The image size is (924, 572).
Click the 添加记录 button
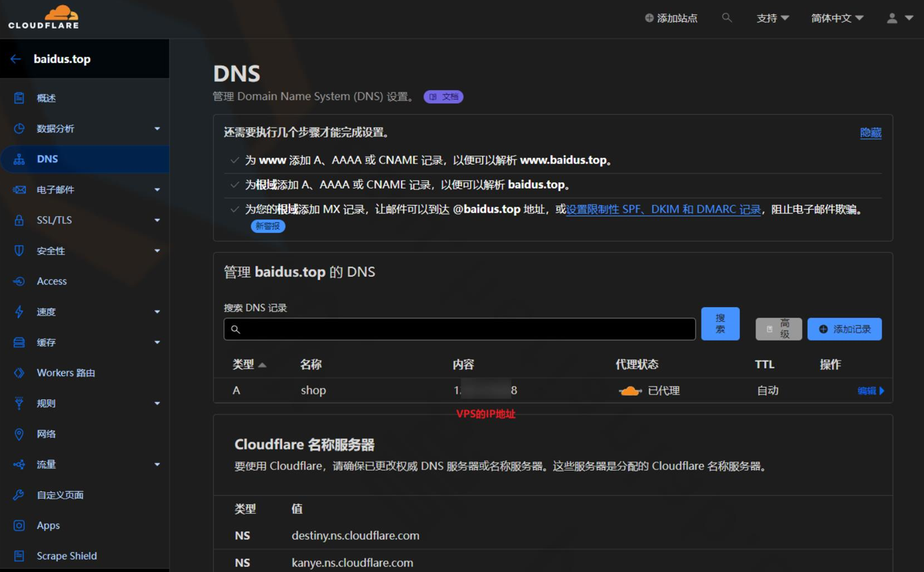(844, 329)
